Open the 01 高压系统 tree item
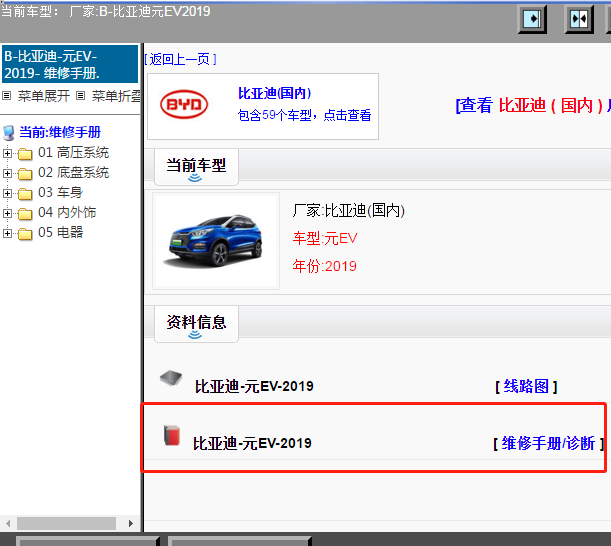This screenshot has height=546, width=611. [x=73, y=152]
